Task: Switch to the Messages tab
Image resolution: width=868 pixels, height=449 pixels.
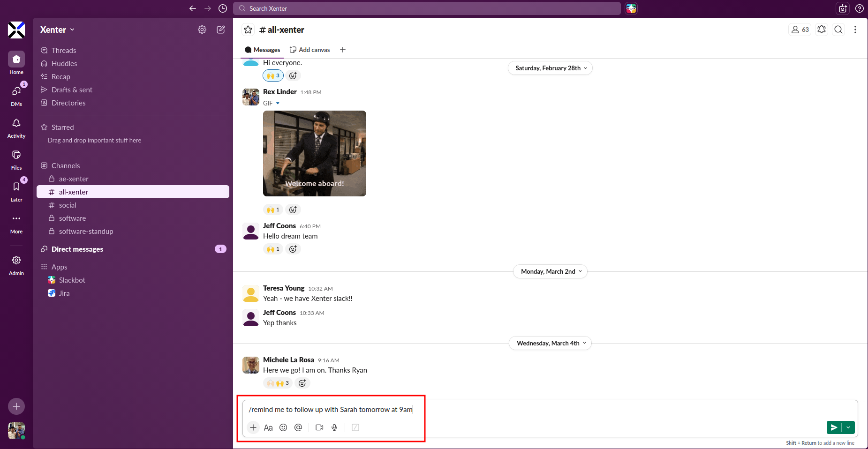Action: click(x=263, y=50)
